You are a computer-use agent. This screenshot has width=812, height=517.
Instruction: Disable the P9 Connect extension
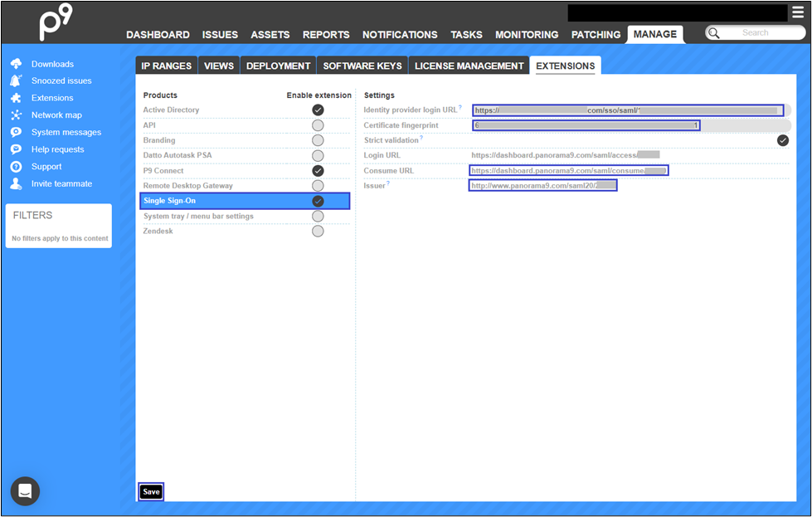tap(318, 170)
